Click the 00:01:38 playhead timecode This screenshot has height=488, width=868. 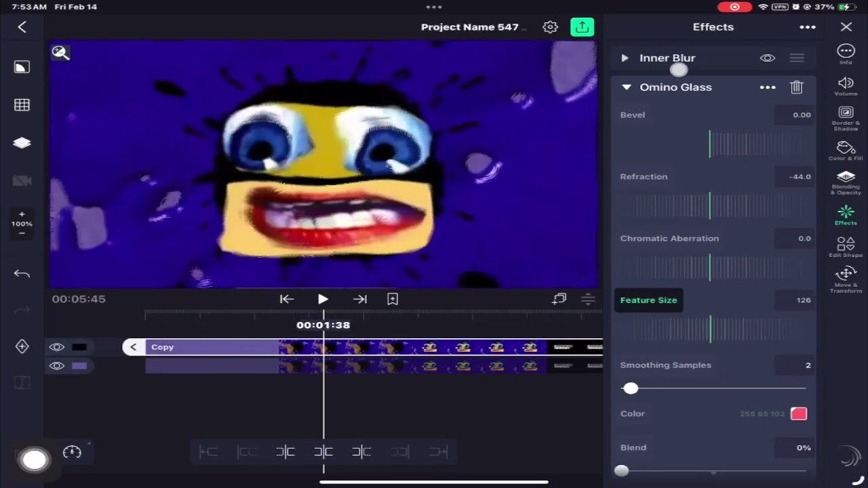coord(323,325)
